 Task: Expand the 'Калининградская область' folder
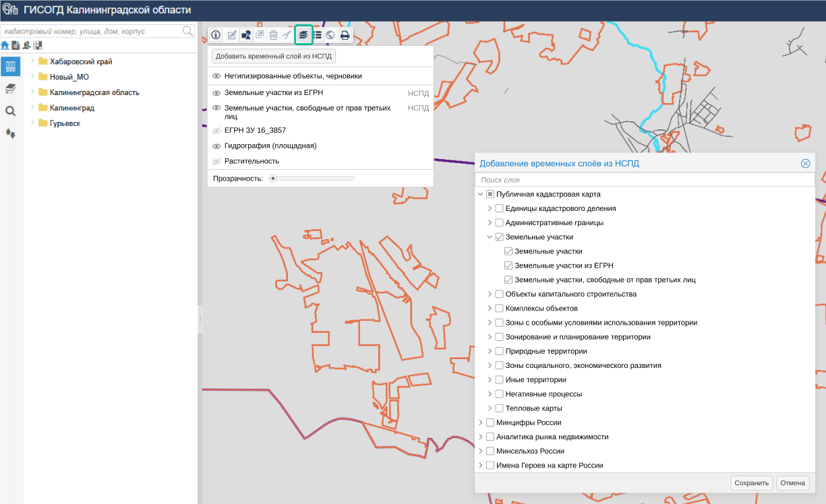pyautogui.click(x=32, y=92)
